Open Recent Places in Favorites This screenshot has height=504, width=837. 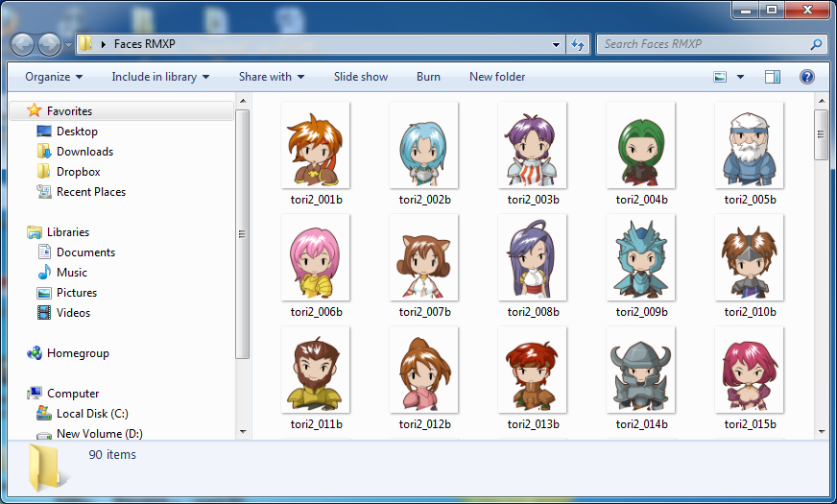91,192
